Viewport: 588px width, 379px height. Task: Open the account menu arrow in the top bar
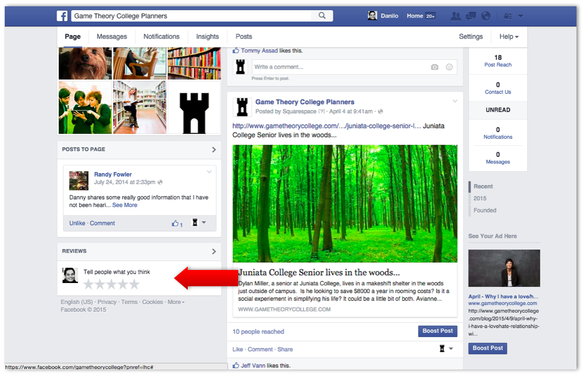coord(520,16)
